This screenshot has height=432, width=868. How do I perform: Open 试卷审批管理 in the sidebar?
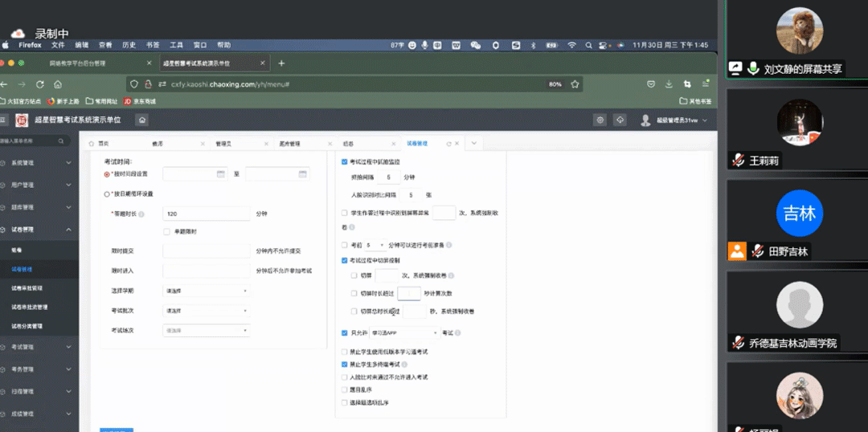(x=27, y=287)
